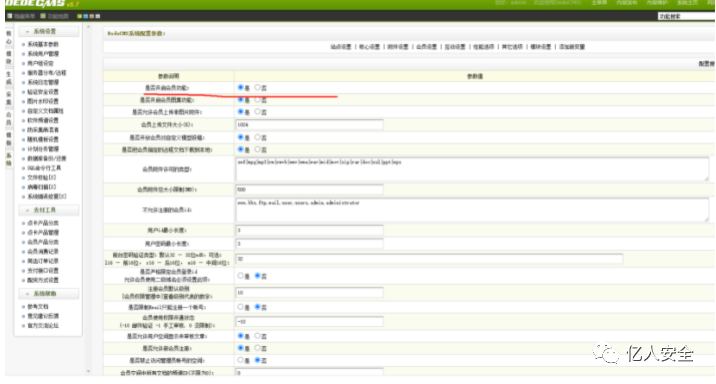Select 是 for Email只能注册一个帐号

241,307
